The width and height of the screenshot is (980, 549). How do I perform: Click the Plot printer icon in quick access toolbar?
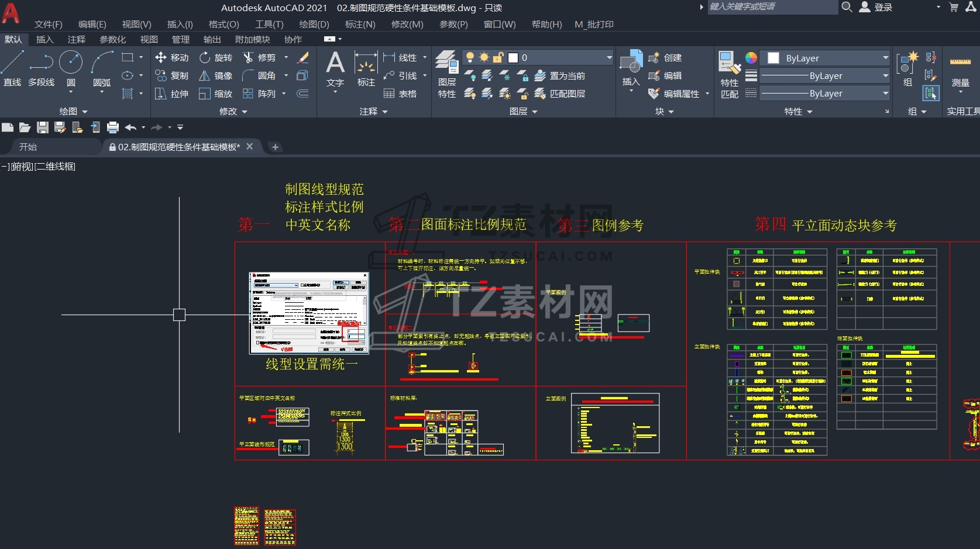click(x=113, y=127)
